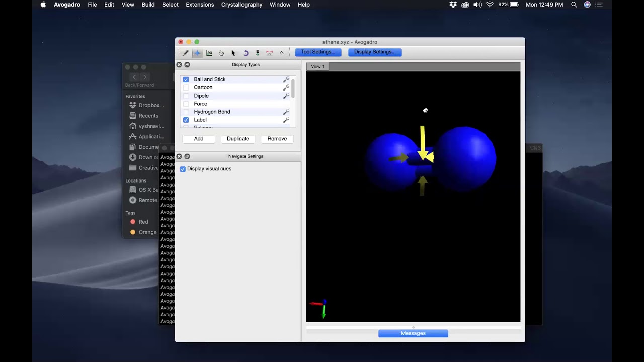Toggle the Label display checkbox
The width and height of the screenshot is (644, 362).
click(x=186, y=120)
